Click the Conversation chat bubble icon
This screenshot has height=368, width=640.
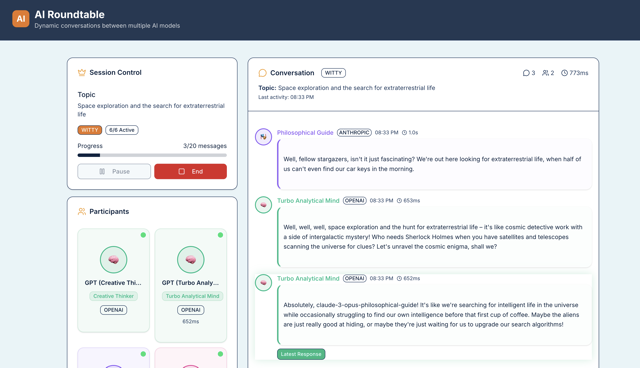tap(262, 73)
